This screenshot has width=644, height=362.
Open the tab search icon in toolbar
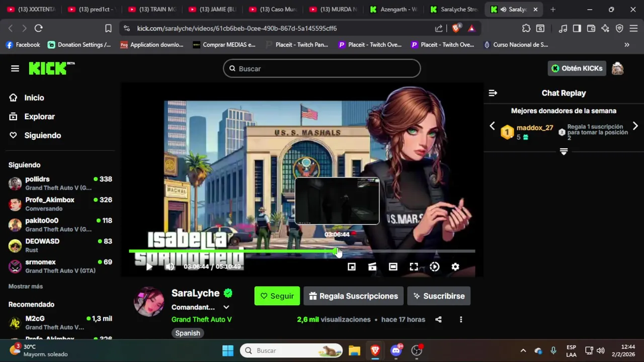tap(540, 29)
